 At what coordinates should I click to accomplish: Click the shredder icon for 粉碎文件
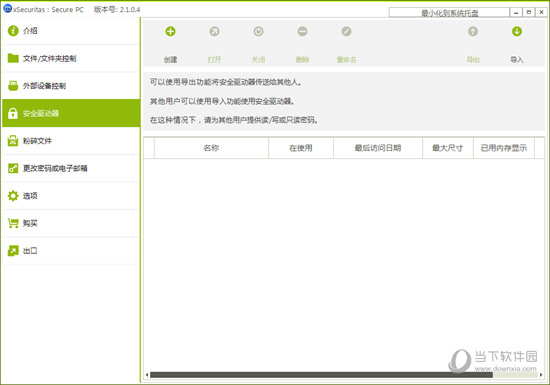tap(13, 141)
